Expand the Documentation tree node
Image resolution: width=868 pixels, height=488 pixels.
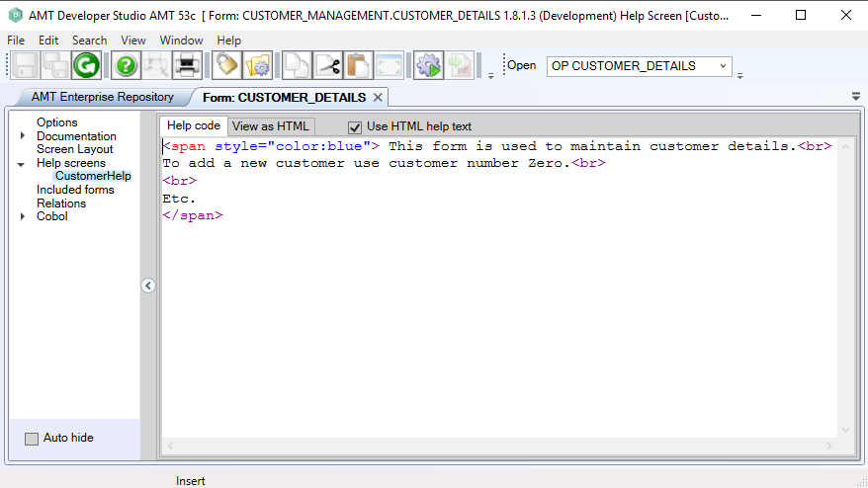coord(22,135)
